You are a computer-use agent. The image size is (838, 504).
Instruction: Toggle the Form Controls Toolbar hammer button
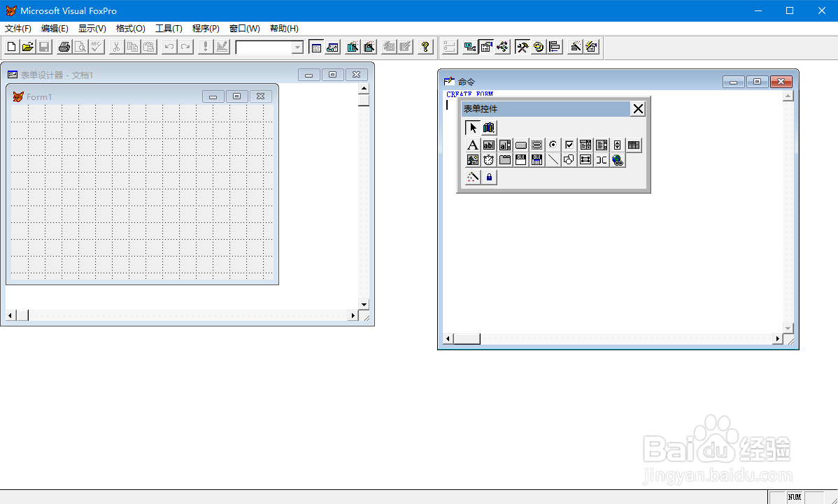[522, 47]
